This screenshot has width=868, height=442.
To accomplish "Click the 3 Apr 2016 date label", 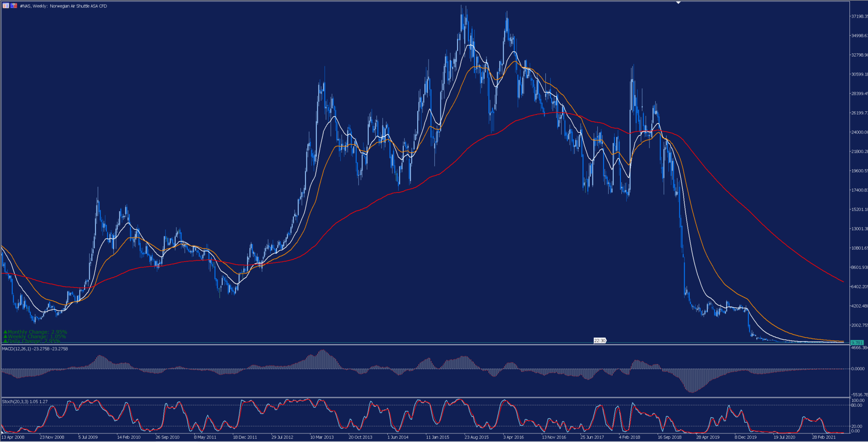I will tap(514, 437).
